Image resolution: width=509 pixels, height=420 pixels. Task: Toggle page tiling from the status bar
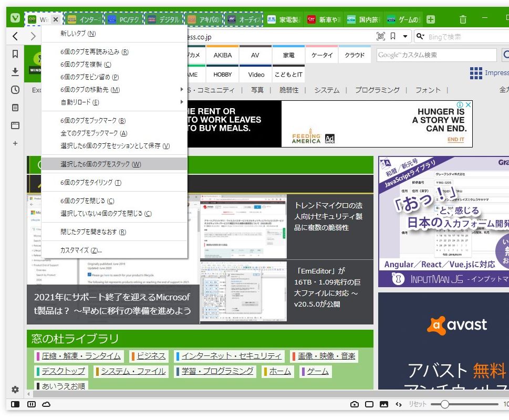tap(32, 404)
